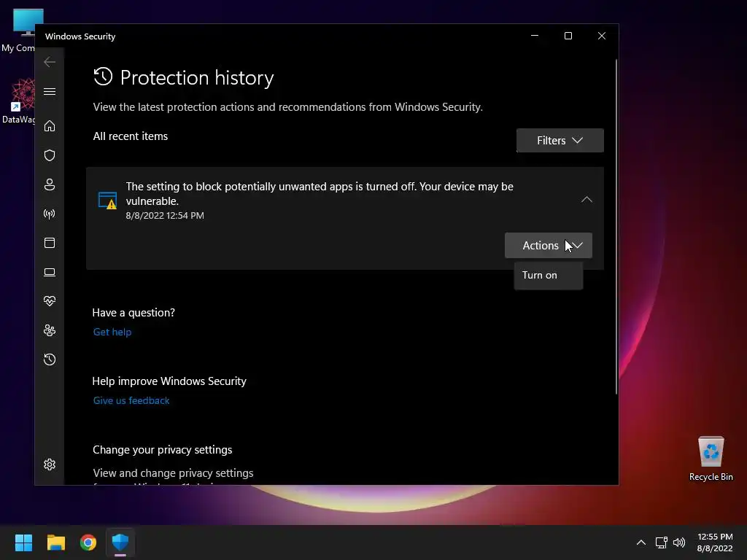Open Settings gear in Windows Security
747x560 pixels.
point(50,464)
